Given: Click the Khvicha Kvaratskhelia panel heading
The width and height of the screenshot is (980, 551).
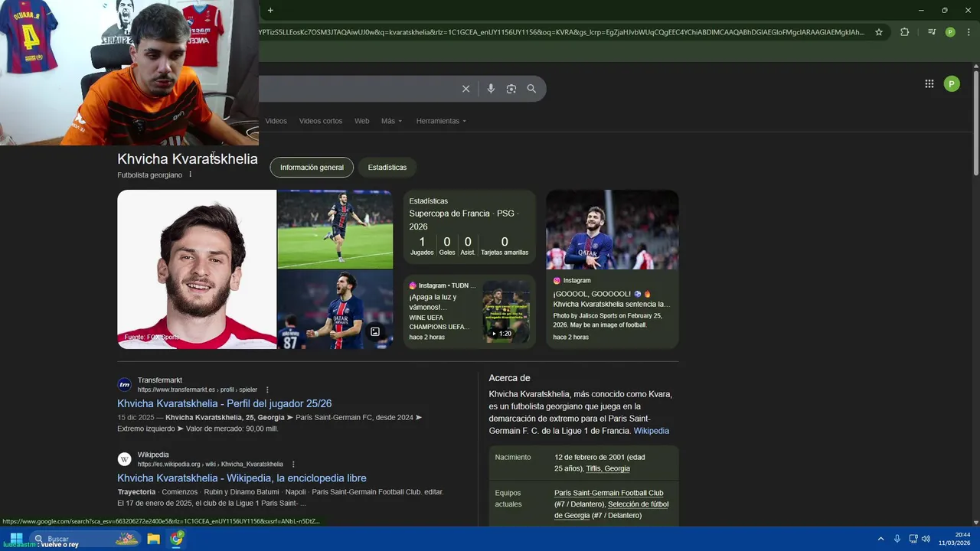Looking at the screenshot, I should 188,159.
